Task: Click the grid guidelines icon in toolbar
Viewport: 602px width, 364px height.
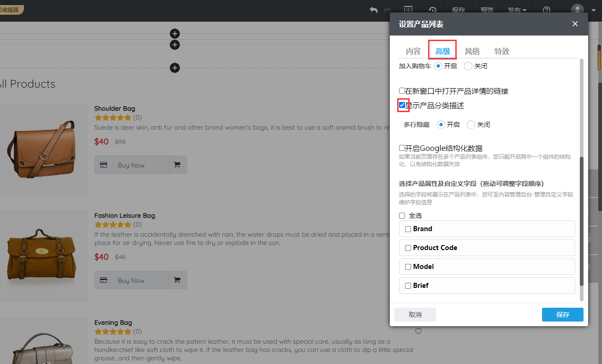Action: (408, 10)
